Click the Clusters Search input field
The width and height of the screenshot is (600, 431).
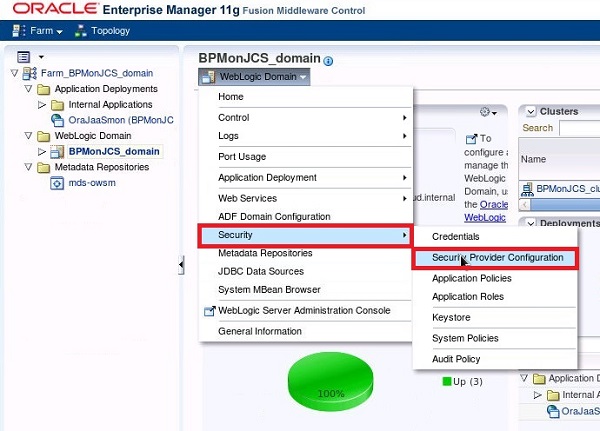[579, 128]
